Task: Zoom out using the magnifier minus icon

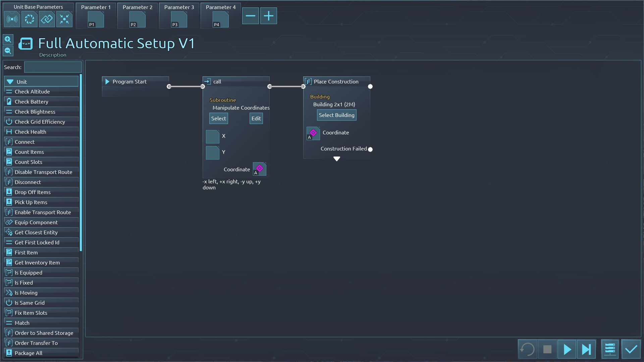Action: [x=8, y=51]
